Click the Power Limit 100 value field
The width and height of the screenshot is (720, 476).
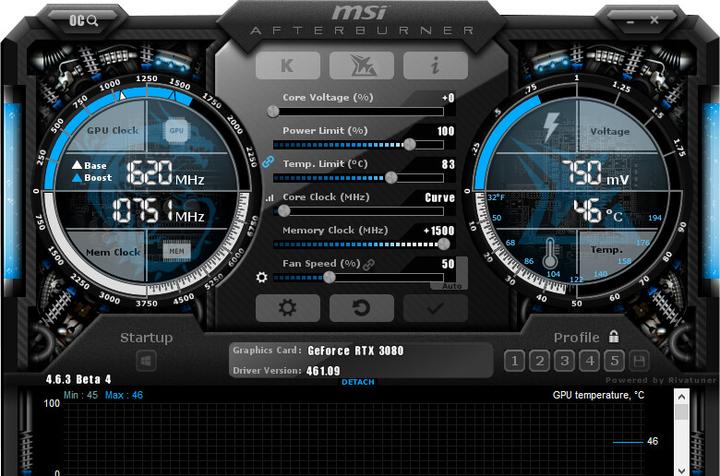coord(445,131)
